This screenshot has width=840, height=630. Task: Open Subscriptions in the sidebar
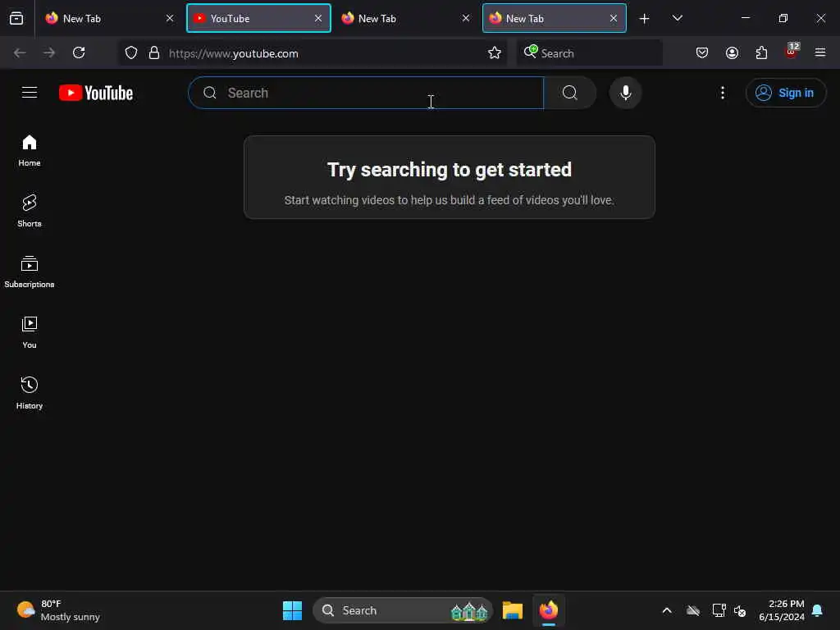pyautogui.click(x=30, y=272)
